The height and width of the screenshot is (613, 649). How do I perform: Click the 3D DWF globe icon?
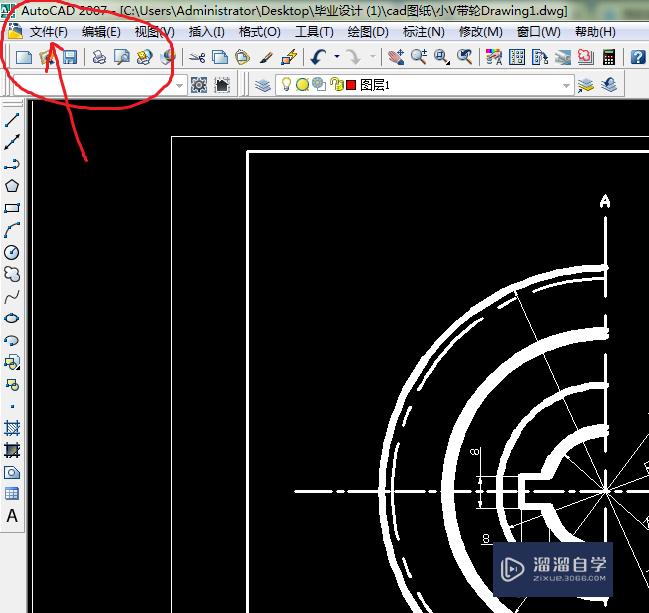coord(167,57)
